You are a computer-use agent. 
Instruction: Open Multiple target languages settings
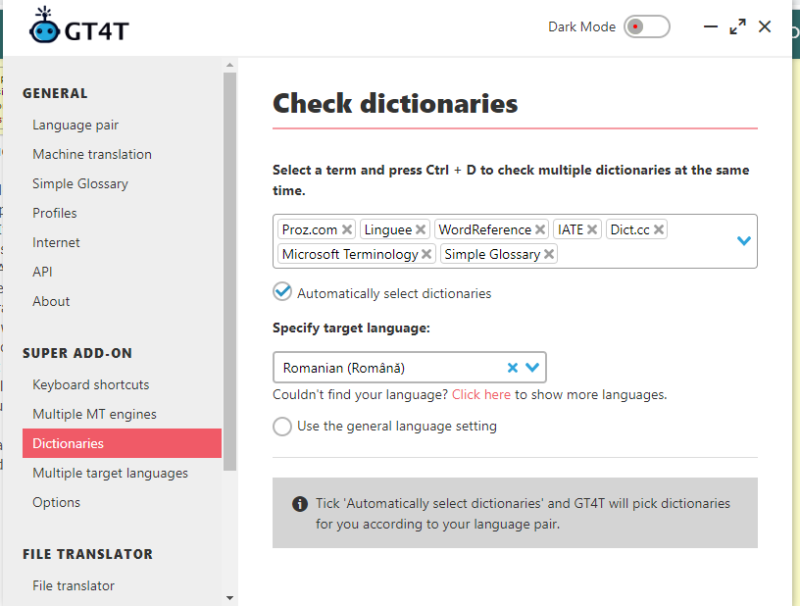tap(110, 473)
